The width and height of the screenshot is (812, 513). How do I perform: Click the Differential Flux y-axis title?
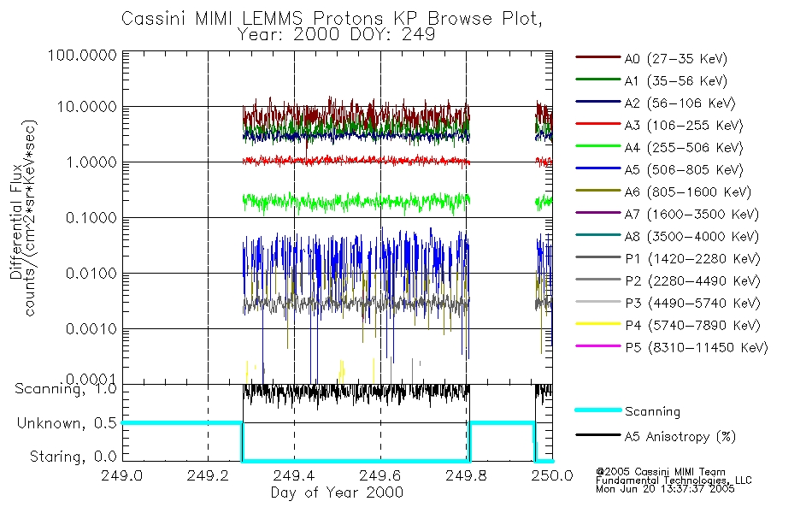(x=16, y=221)
